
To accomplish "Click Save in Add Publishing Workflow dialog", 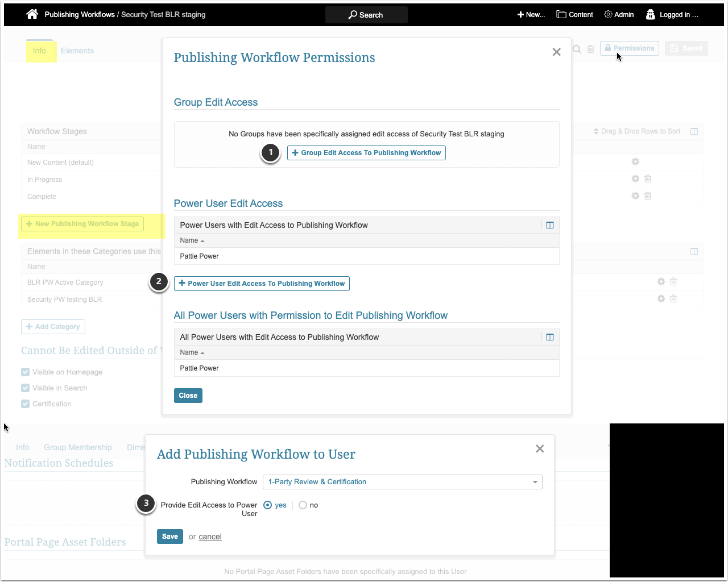I will click(x=169, y=537).
